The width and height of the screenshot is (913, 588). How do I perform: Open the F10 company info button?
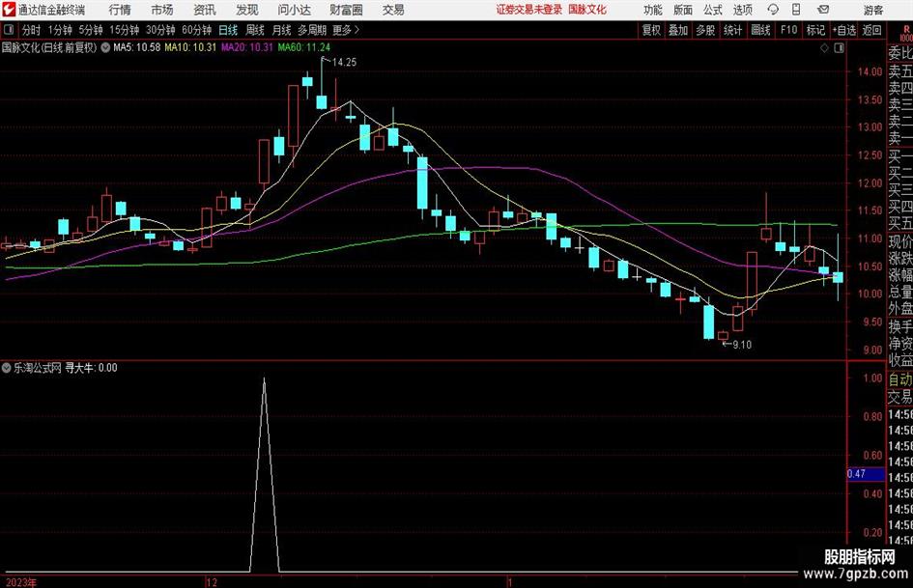click(789, 30)
